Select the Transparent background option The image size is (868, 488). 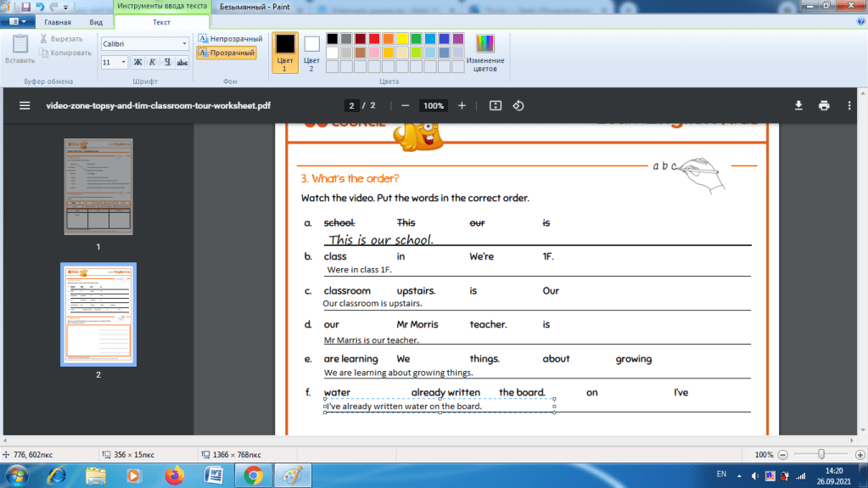[227, 53]
